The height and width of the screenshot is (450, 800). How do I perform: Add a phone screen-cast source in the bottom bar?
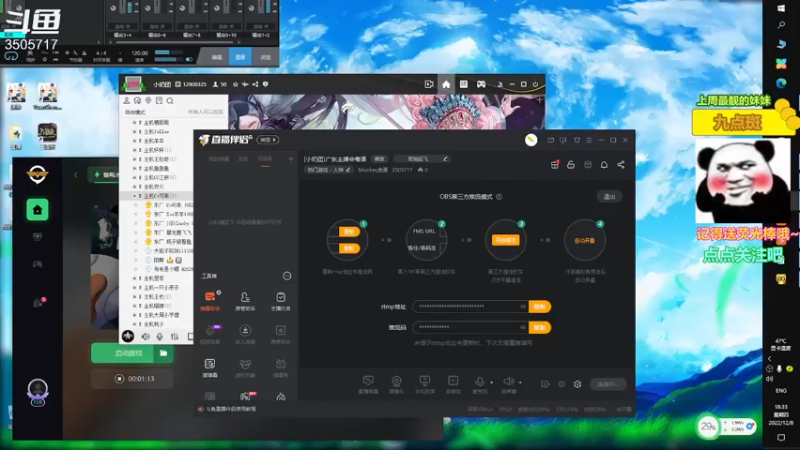pyautogui.click(x=424, y=384)
